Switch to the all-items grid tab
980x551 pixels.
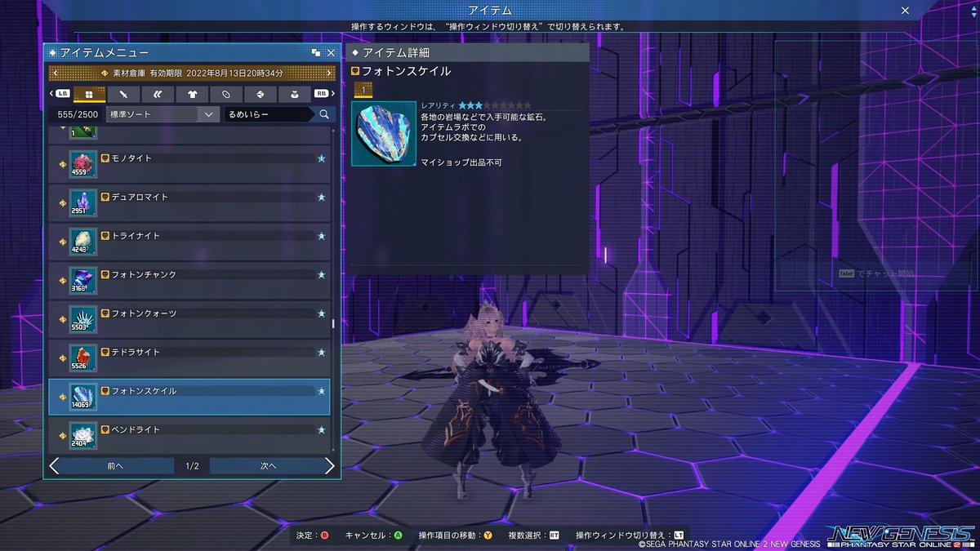click(x=89, y=94)
